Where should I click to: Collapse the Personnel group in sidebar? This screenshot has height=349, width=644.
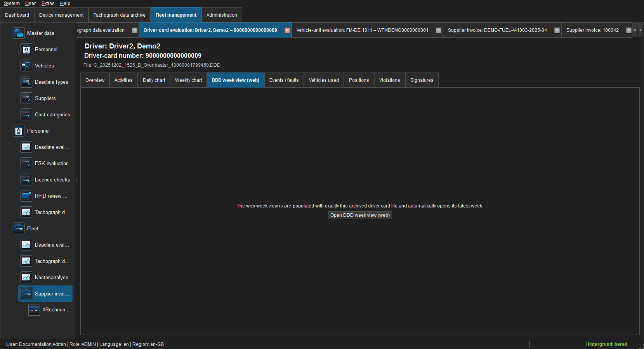(x=18, y=131)
